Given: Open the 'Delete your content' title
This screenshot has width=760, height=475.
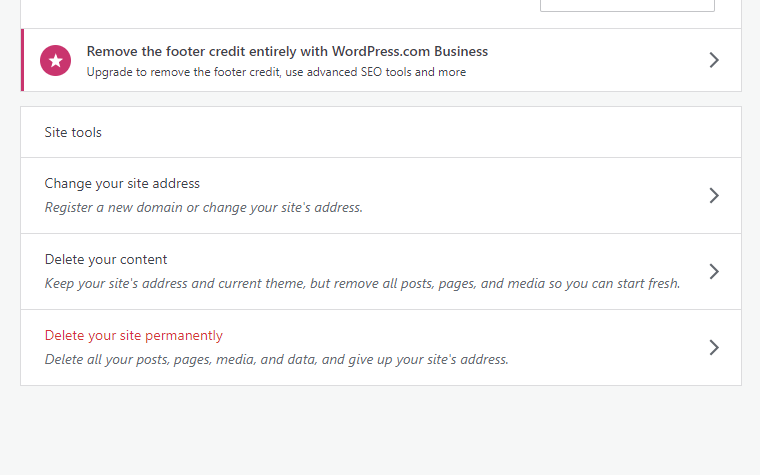Looking at the screenshot, I should (106, 260).
